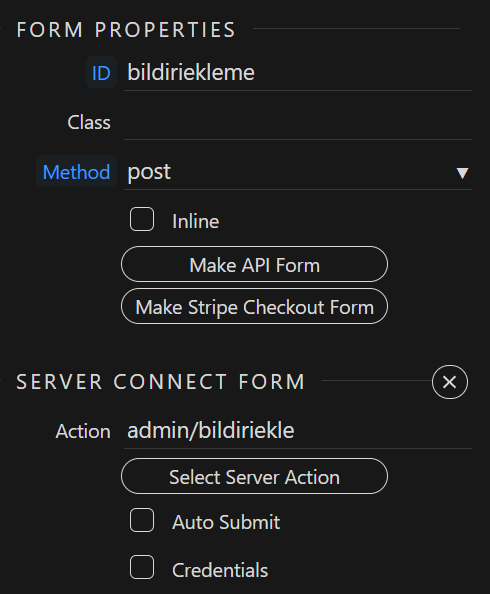The height and width of the screenshot is (594, 490).
Task: Enable the Inline checkbox
Action: [x=142, y=219]
